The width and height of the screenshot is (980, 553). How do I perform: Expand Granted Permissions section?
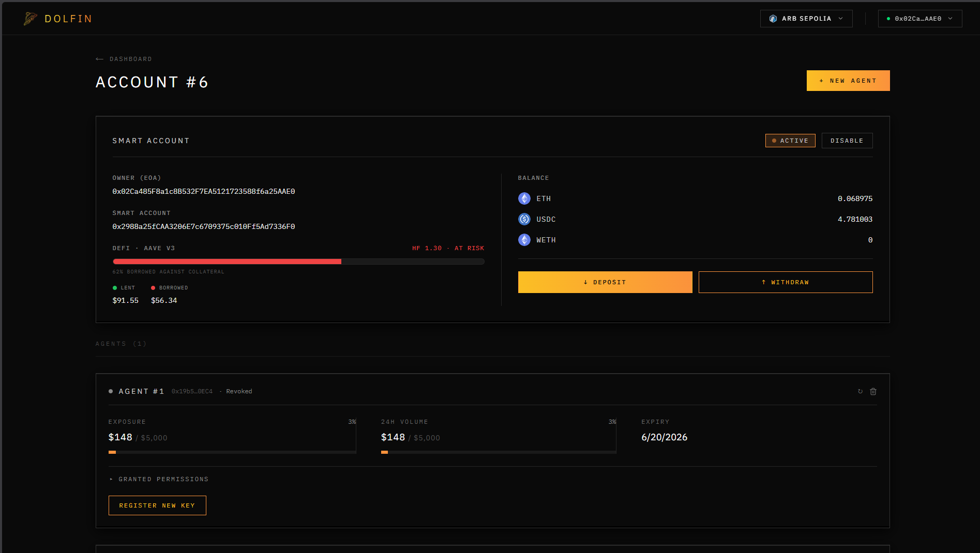(159, 479)
